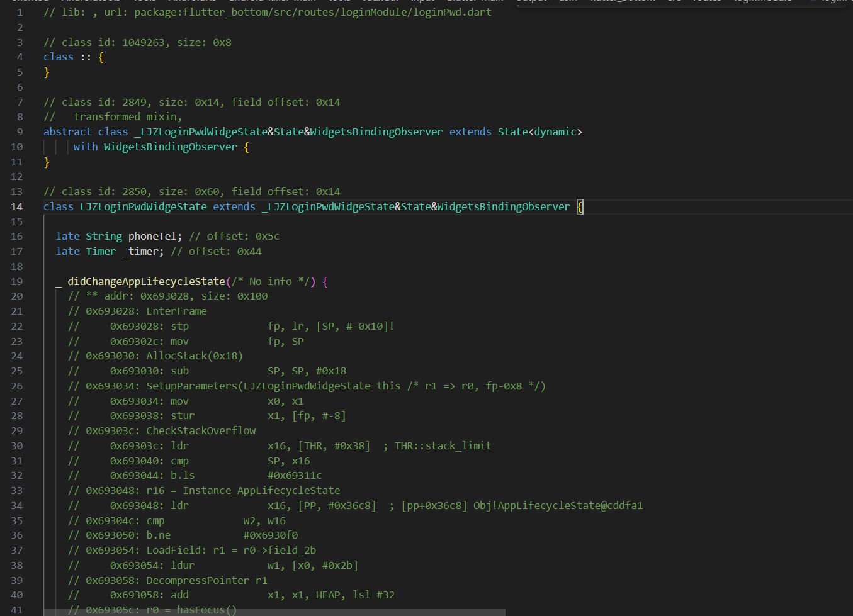The image size is (853, 616).
Task: Click 'field offset: 0x14' on line 7
Action: click(x=286, y=102)
